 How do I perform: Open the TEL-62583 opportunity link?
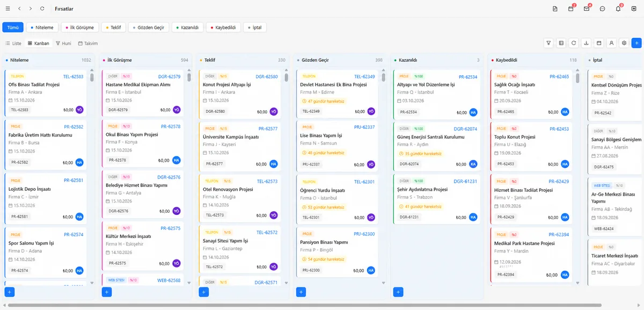pyautogui.click(x=73, y=76)
